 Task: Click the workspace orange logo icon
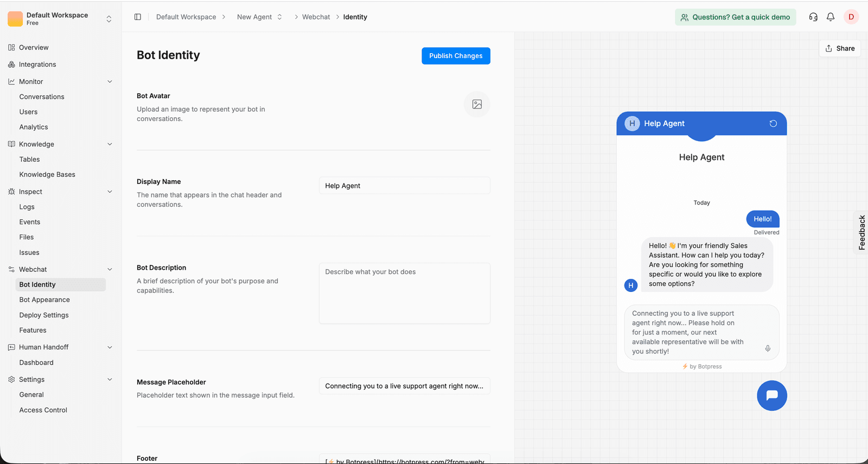pos(15,19)
